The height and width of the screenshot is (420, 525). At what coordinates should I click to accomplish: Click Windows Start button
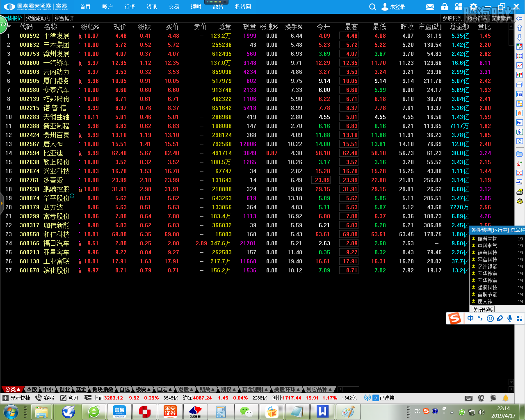pyautogui.click(x=11, y=412)
